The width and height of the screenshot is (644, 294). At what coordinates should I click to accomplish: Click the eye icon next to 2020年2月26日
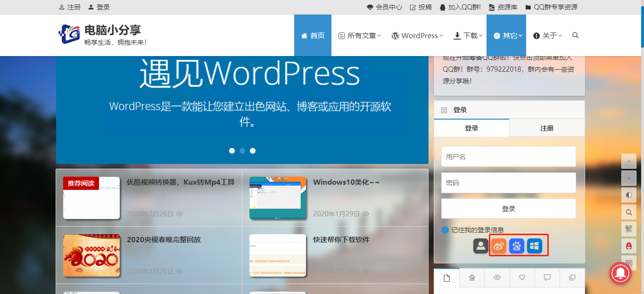pyautogui.click(x=179, y=214)
